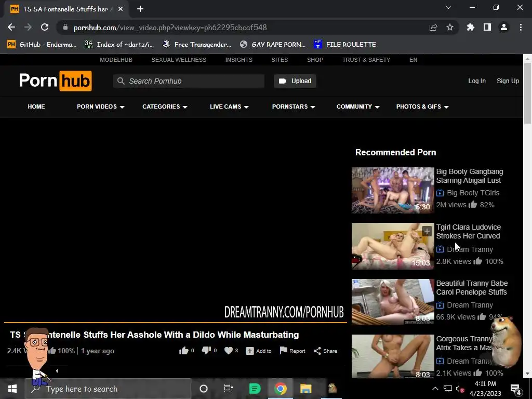This screenshot has height=399, width=532.
Task: Expand the LIVE CAMS dropdown
Action: 229,107
